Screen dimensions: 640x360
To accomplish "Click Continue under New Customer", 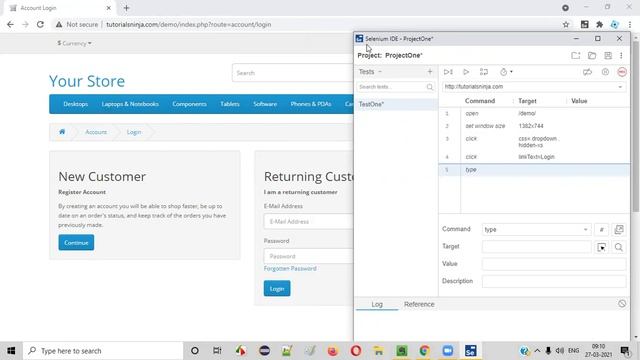I will (x=76, y=242).
